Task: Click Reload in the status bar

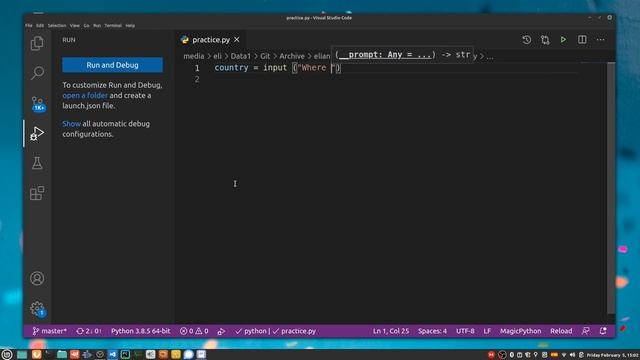Action: pos(561,331)
